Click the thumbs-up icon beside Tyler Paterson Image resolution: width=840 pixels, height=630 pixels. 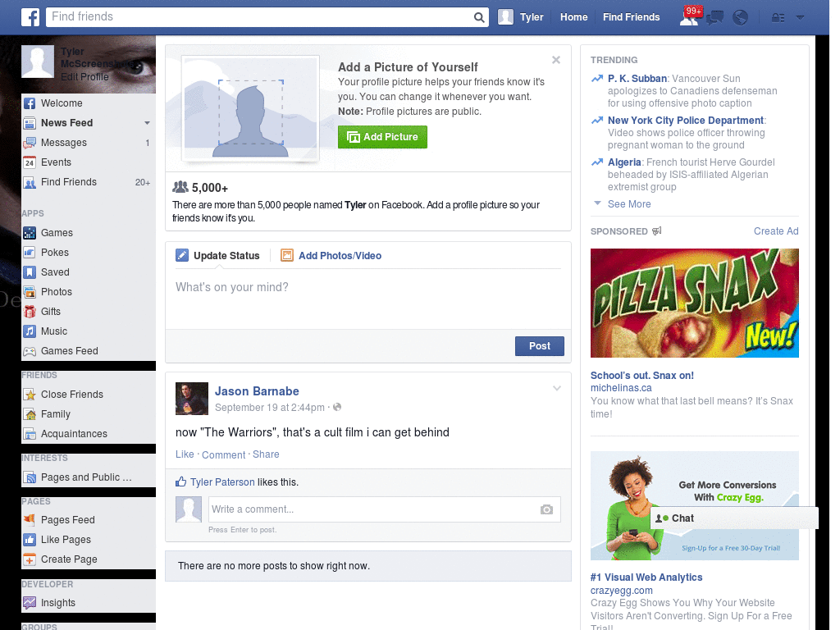(x=181, y=482)
